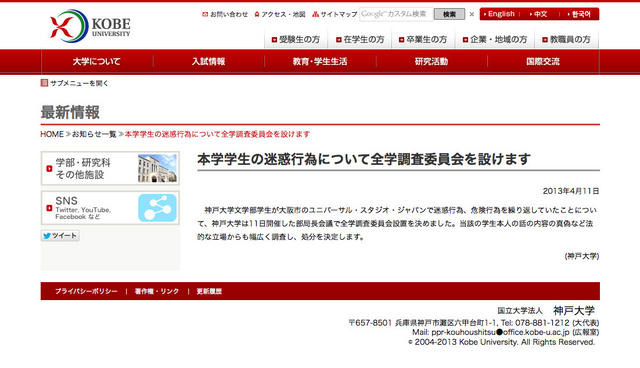Click the Kobe University logo
The width and height of the screenshot is (640, 368).
[x=90, y=26]
